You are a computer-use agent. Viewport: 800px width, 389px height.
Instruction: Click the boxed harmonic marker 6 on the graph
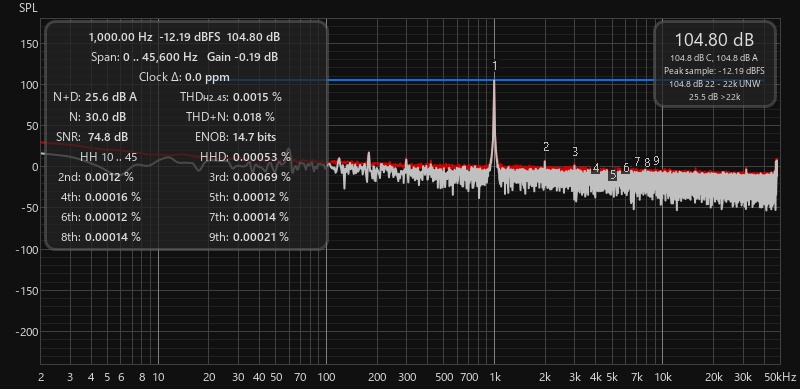[626, 168]
